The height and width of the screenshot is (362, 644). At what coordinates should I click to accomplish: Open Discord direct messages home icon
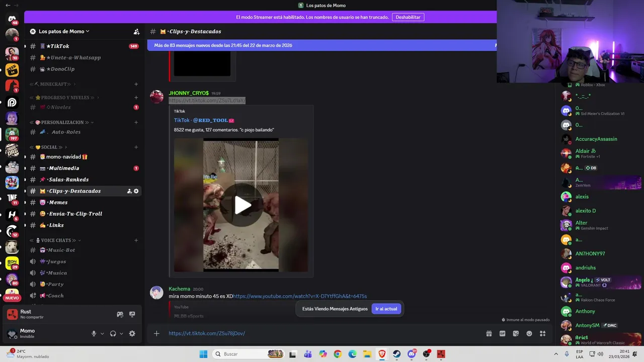[12, 19]
